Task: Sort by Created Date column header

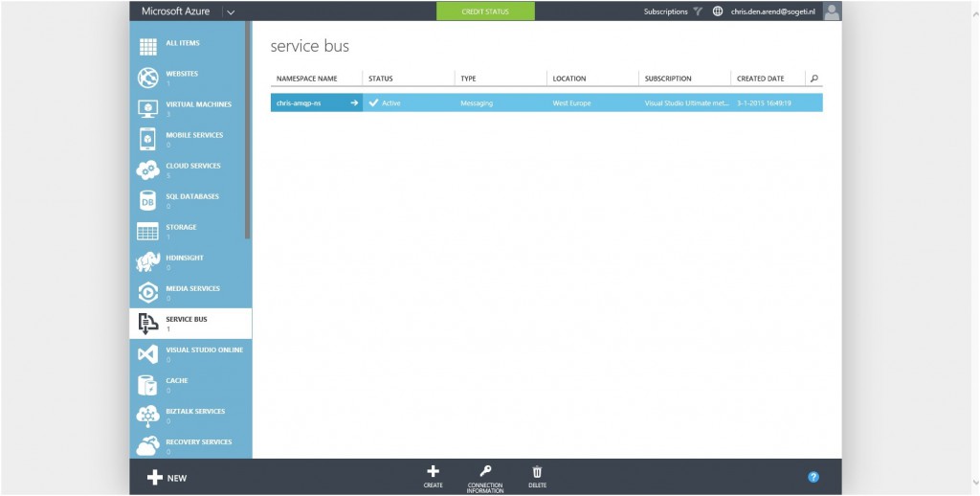Action: [x=761, y=79]
